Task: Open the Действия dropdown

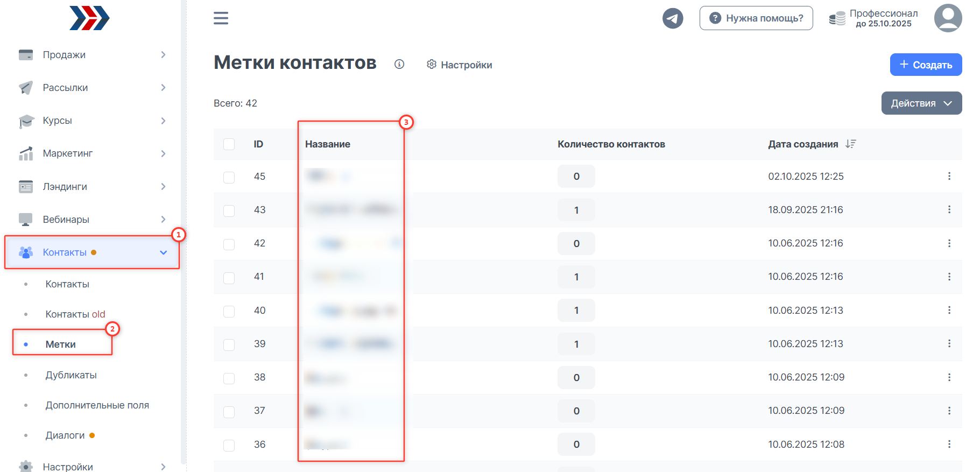Action: pos(921,103)
